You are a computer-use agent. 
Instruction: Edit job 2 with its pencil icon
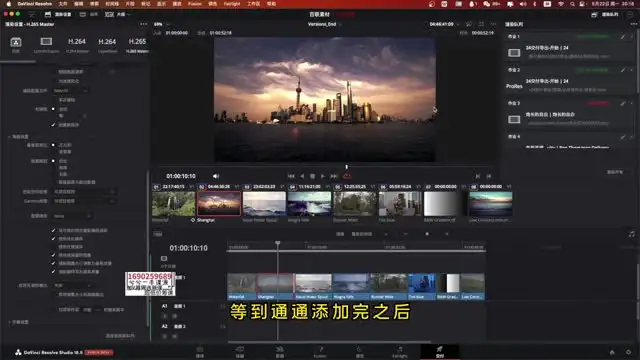[623, 70]
